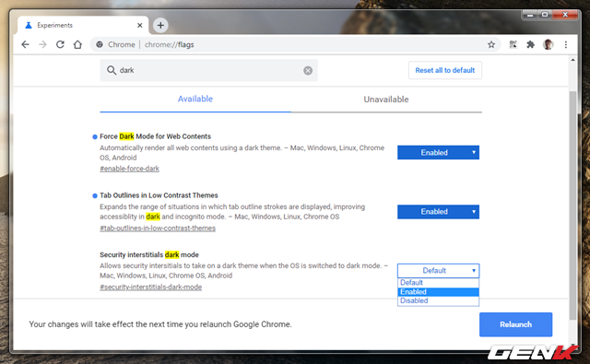Switch to the Available tab

pos(195,99)
